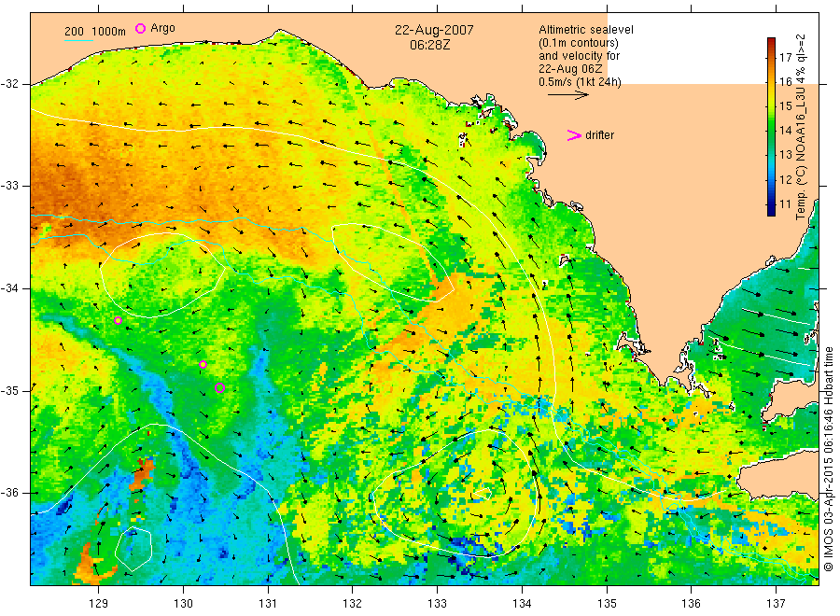Click longitude axis label 130
The width and height of the screenshot is (840, 616).
183,604
